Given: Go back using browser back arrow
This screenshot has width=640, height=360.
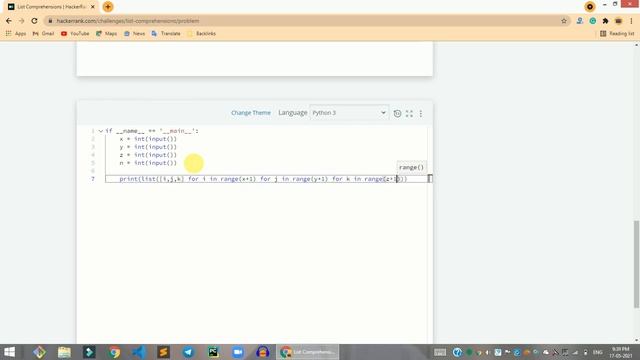Looking at the screenshot, I should coord(9,21).
